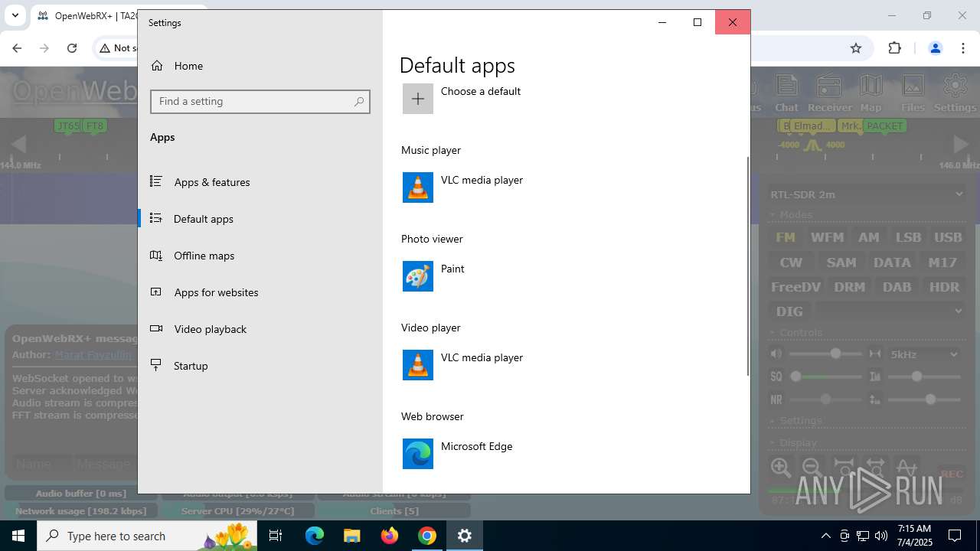The height and width of the screenshot is (551, 980).
Task: Select HDR mode button
Action: coord(944,288)
